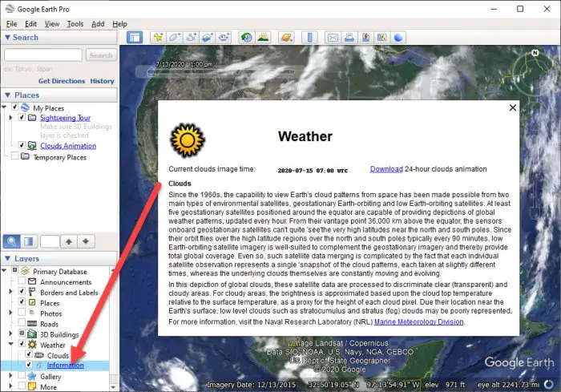Toggle the Weather layer checkbox
The image size is (561, 392).
[22, 344]
